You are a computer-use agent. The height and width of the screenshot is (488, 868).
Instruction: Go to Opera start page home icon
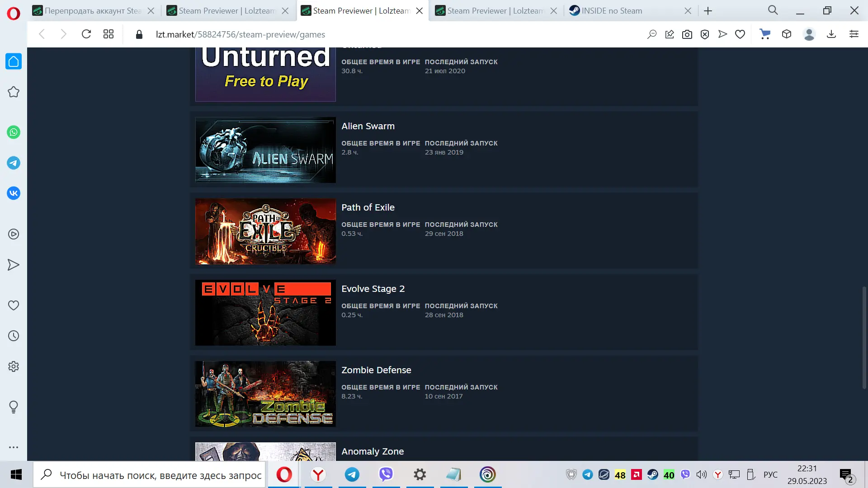point(14,61)
